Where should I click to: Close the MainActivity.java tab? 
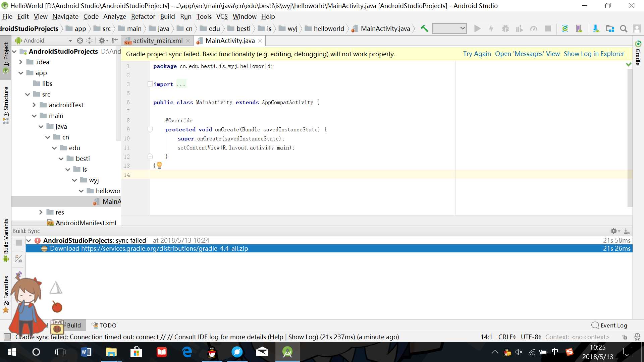(260, 41)
